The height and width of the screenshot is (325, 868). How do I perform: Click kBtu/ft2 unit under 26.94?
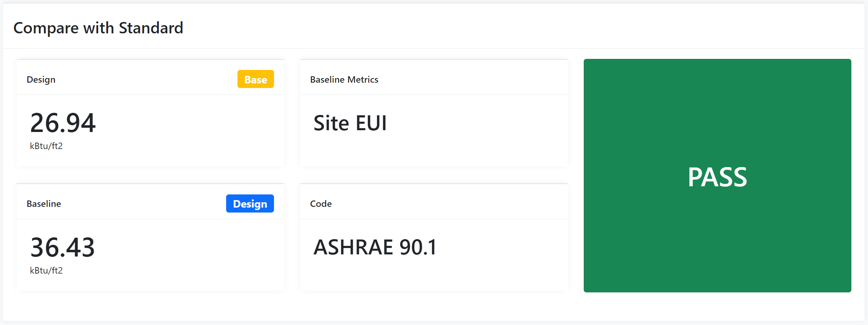pos(46,146)
